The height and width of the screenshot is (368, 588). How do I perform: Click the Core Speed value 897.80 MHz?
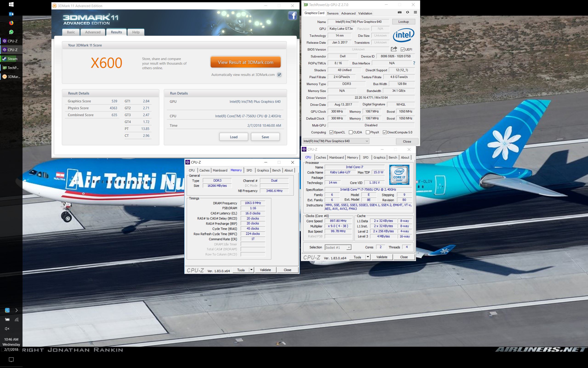pyautogui.click(x=338, y=221)
